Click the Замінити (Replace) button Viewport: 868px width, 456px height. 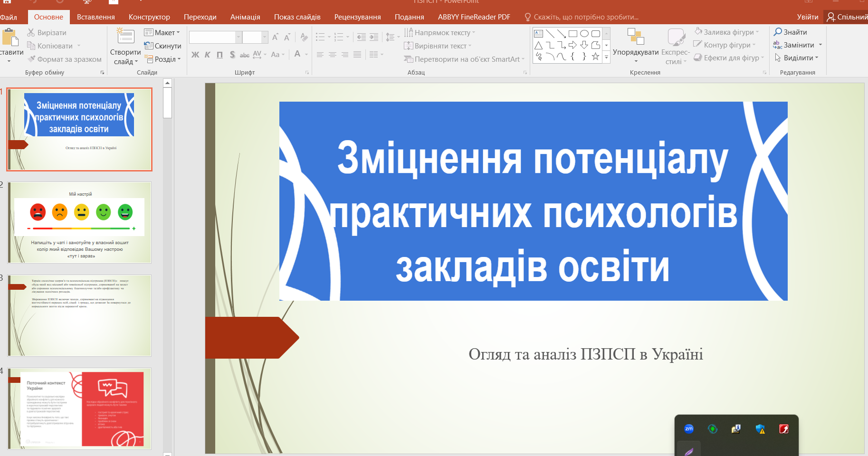(798, 45)
